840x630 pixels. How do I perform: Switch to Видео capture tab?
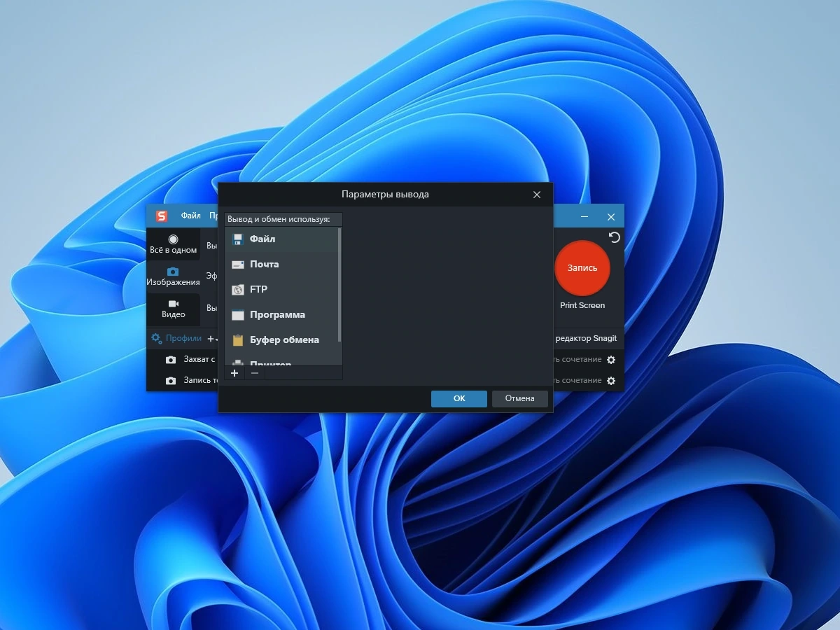pos(173,309)
